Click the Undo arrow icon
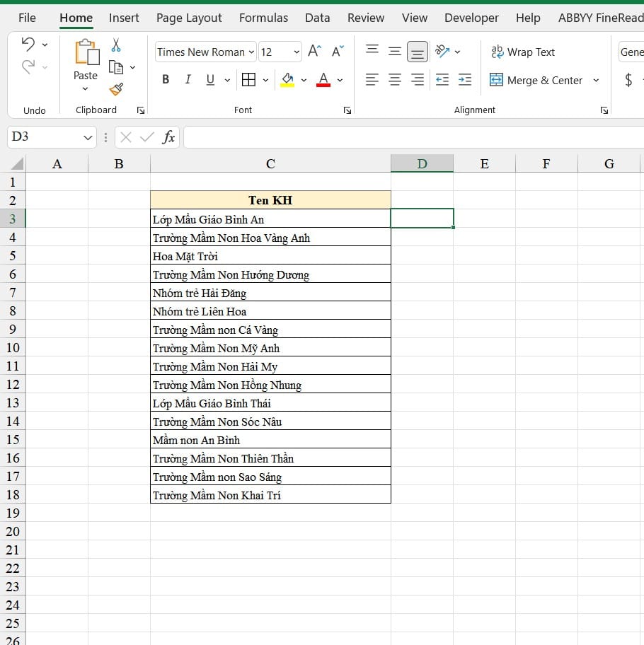 [28, 45]
